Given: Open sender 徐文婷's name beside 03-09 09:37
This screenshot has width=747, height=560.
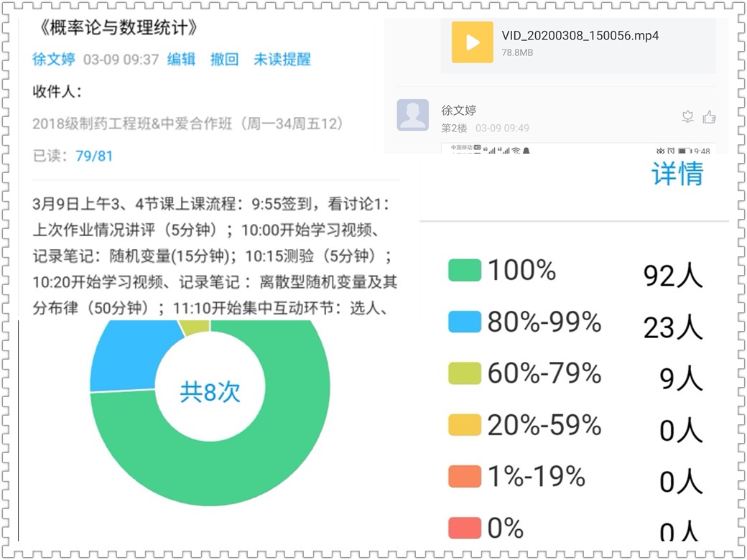Looking at the screenshot, I should (x=54, y=60).
